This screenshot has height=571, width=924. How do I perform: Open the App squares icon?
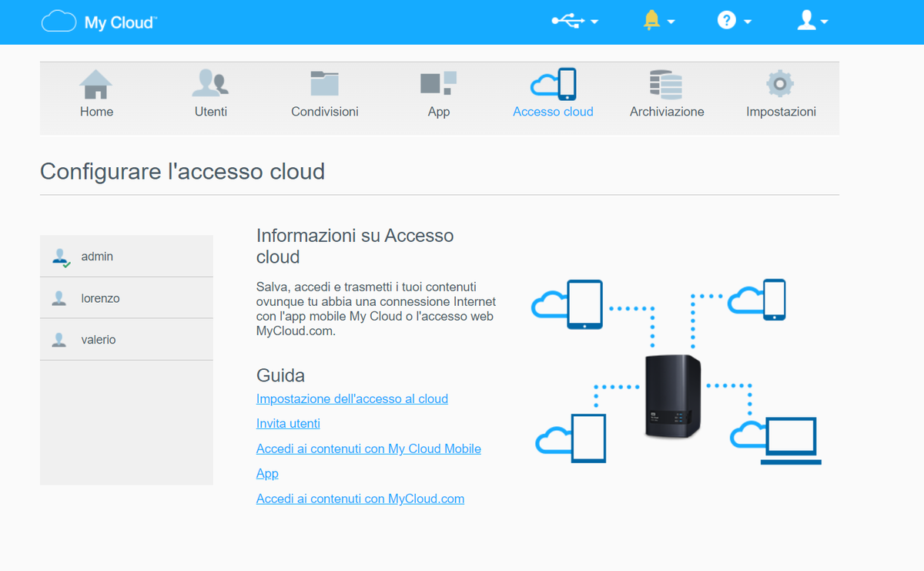click(438, 83)
